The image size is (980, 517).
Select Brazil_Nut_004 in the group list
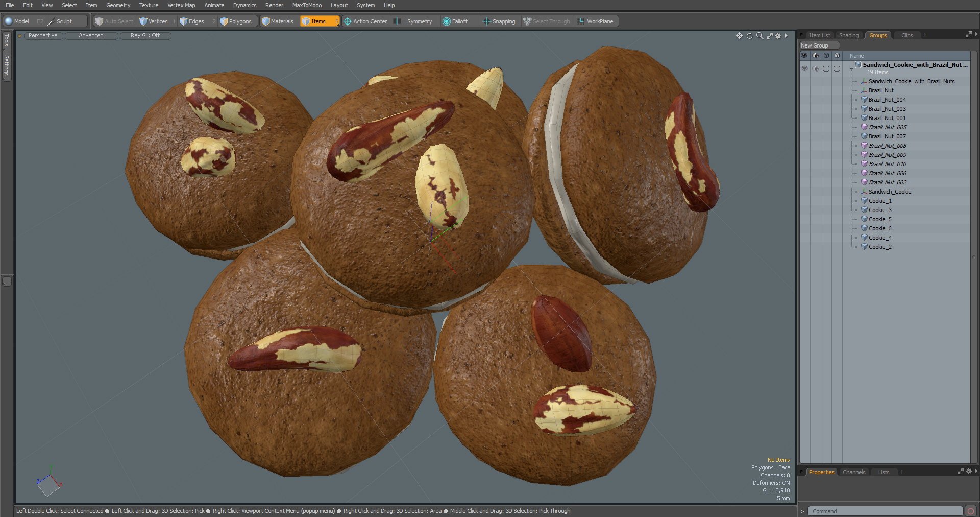[887, 100]
